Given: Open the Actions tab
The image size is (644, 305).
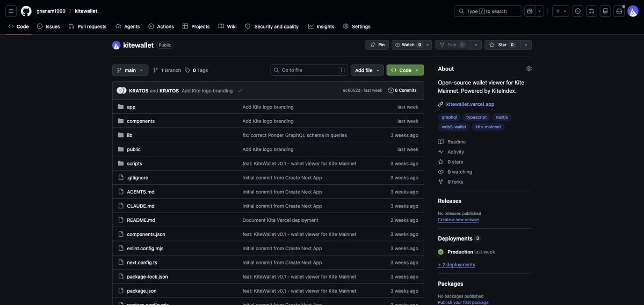Looking at the screenshot, I should click(x=161, y=26).
